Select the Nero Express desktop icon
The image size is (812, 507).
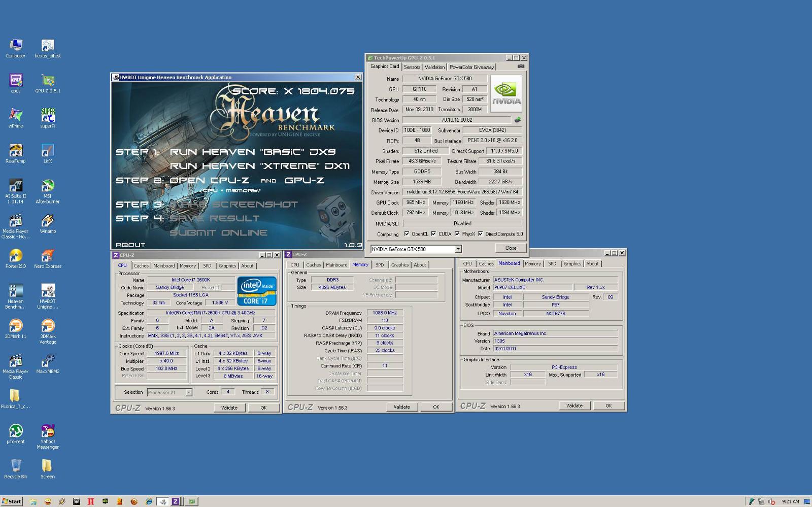[48, 259]
